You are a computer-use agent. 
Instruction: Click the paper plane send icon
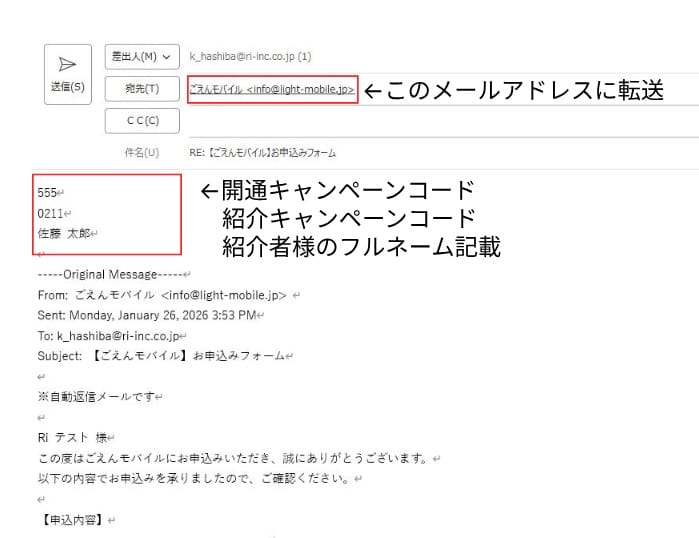click(x=68, y=65)
